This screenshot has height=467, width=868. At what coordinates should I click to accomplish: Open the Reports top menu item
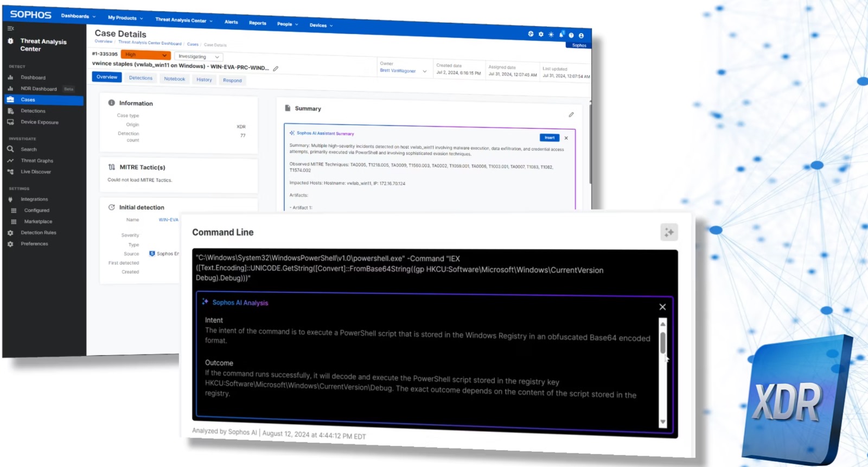pos(258,23)
